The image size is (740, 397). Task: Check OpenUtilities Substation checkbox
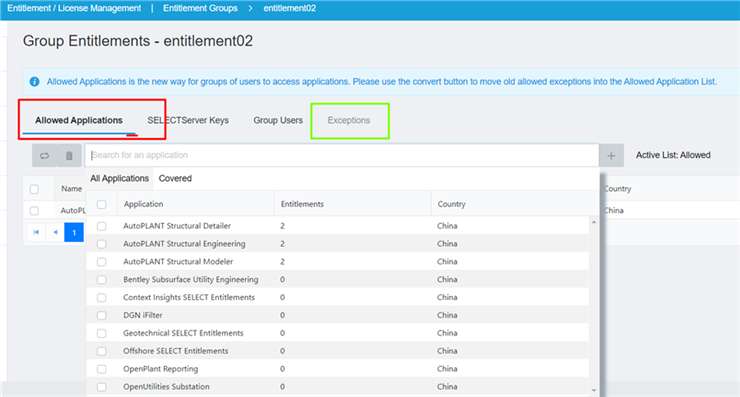(101, 387)
